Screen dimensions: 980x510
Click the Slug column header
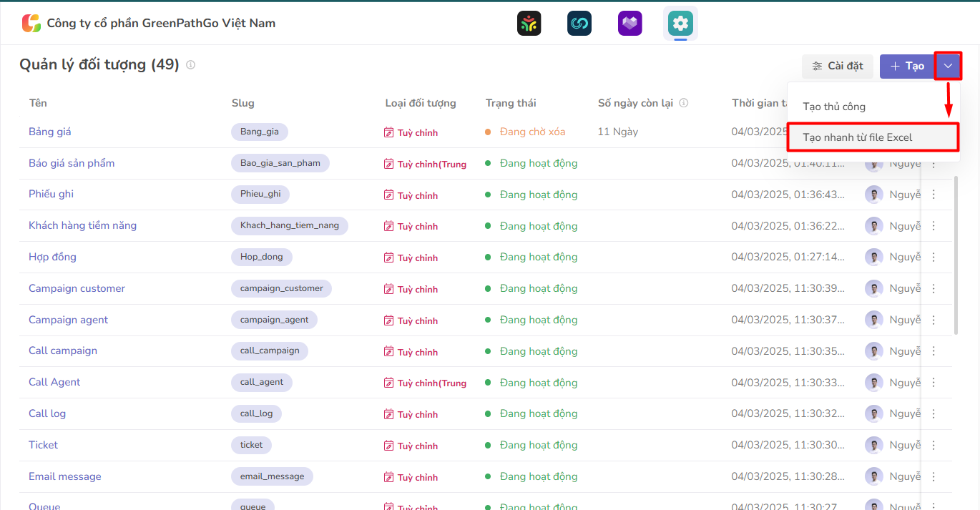click(x=243, y=103)
